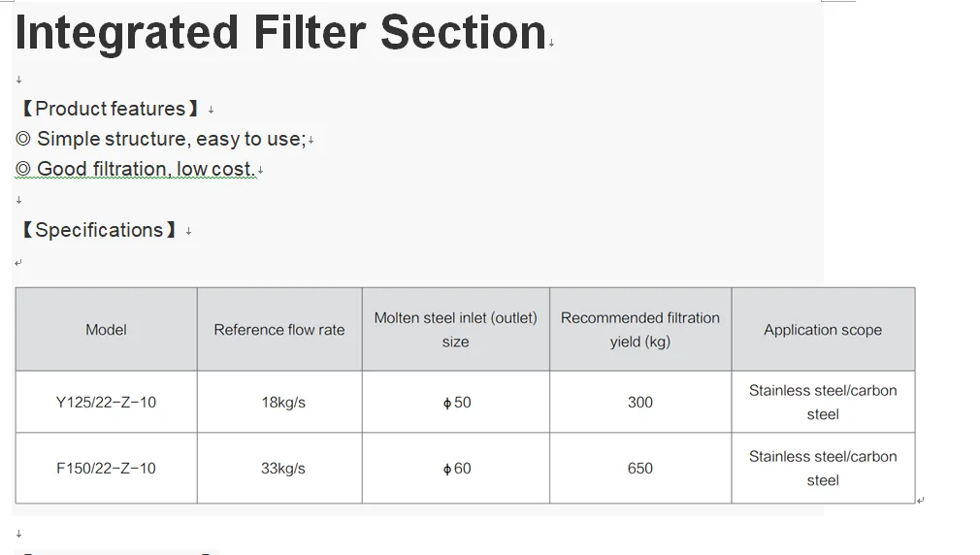Click 'Stainless steel/carbon steel' in first data row

pos(822,402)
